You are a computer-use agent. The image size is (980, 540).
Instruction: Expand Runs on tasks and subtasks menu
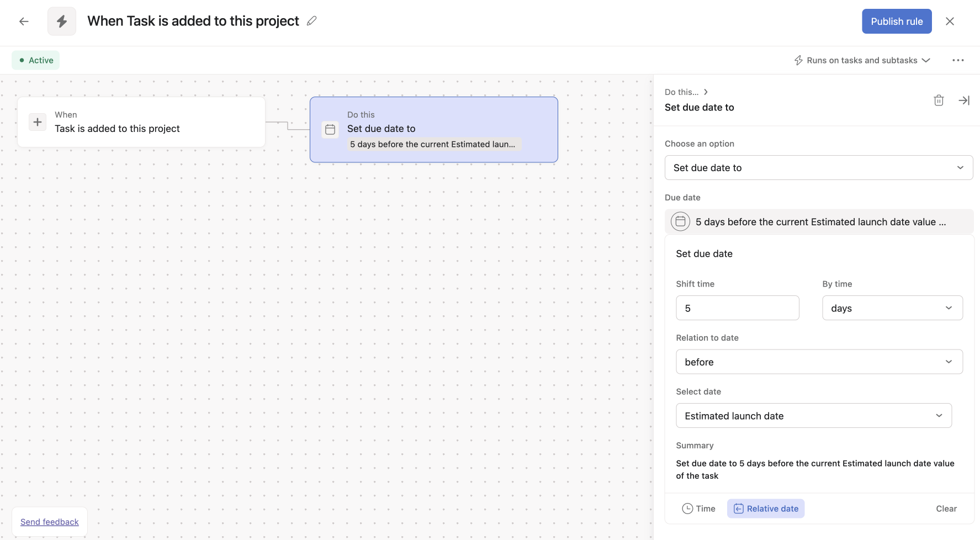(862, 60)
